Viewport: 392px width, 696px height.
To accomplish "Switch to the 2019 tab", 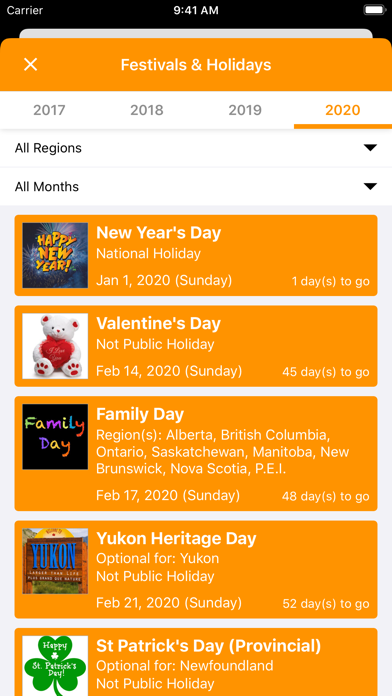I will coord(245,110).
